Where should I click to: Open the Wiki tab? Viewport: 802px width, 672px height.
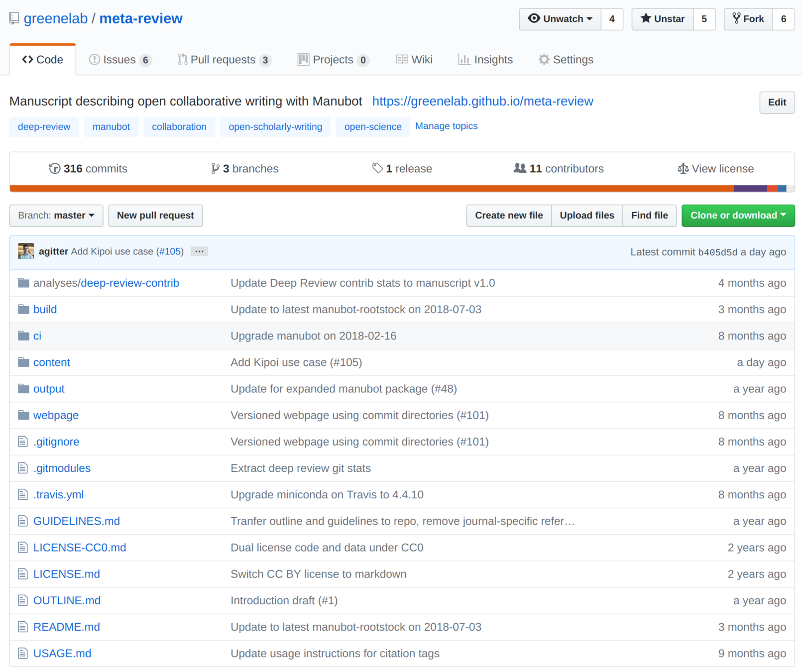click(x=414, y=60)
